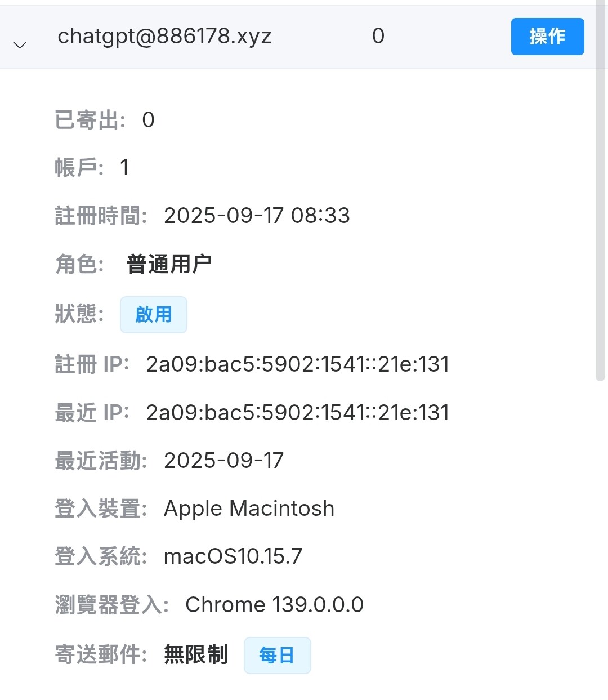608x700 pixels.
Task: Click the Chrome 139.0.0.0 browser value
Action: 274,605
